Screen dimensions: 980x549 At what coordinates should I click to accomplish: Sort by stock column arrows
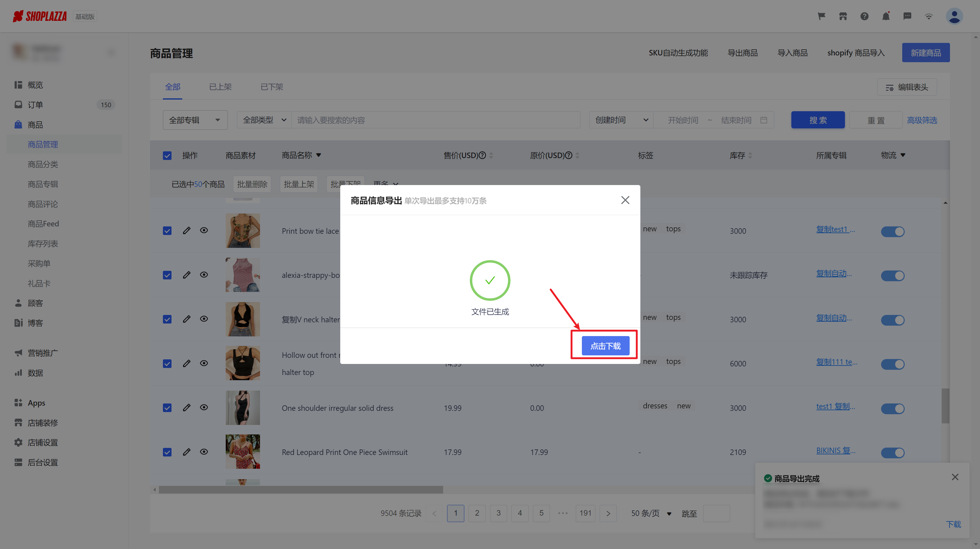(750, 155)
